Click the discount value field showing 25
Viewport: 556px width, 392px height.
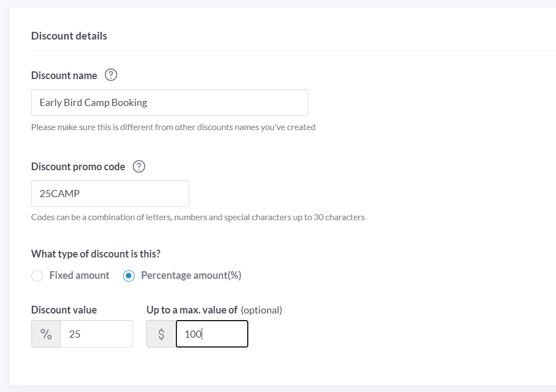[x=97, y=334]
